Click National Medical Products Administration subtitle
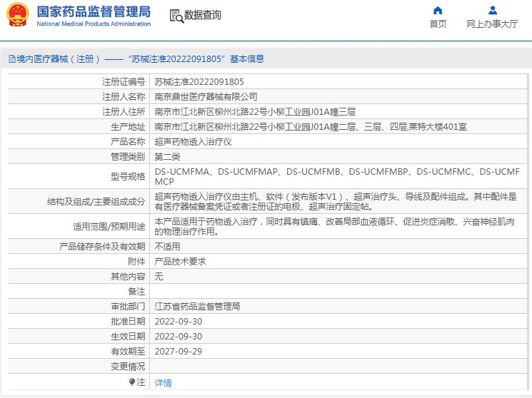Screen dimensions: 532x398 pos(94,24)
